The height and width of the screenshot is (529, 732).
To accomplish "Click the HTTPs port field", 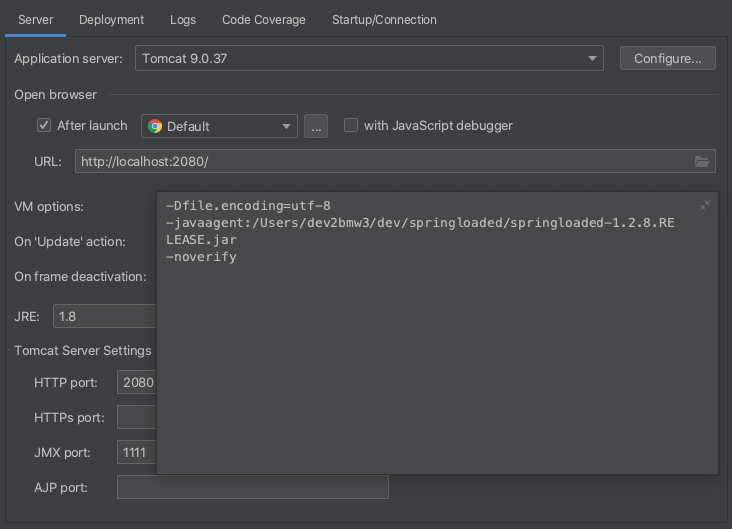I will [137, 417].
